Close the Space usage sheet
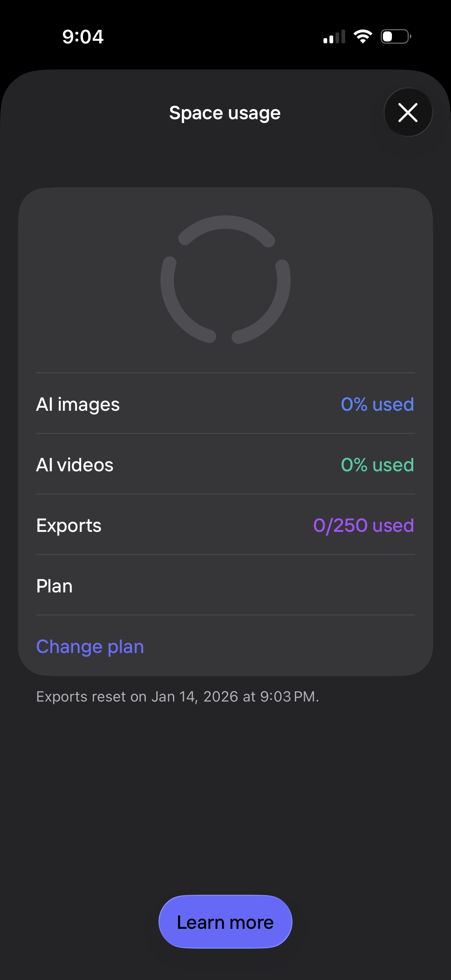The width and height of the screenshot is (451, 980). pyautogui.click(x=408, y=113)
